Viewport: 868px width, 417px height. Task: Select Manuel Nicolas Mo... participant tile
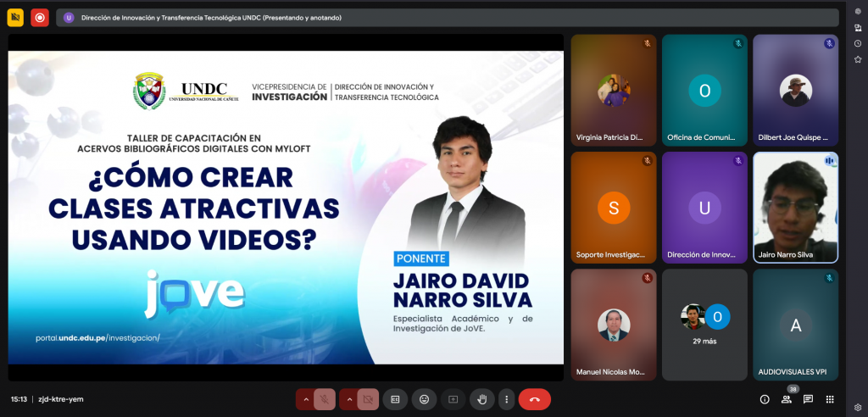614,325
